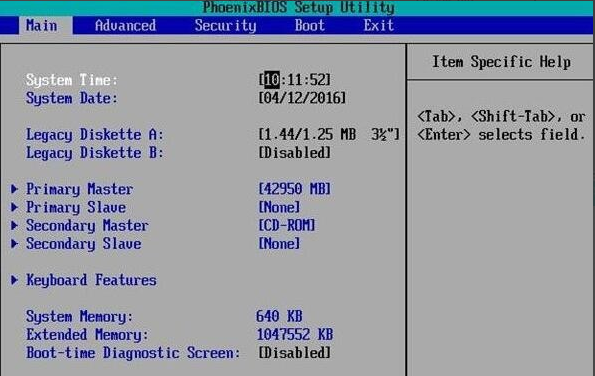Click the 42950 MB drive value
Viewport: 595px width, 376px height.
click(294, 189)
